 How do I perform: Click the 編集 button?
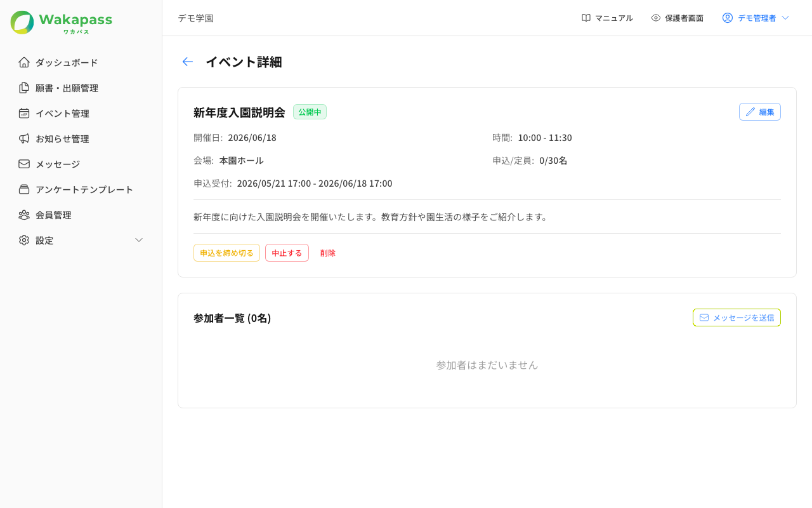tap(760, 112)
